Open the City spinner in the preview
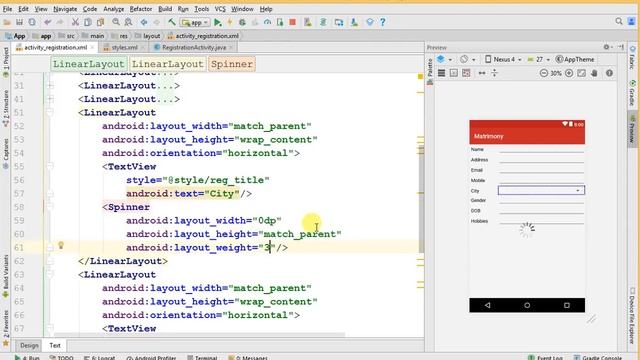This screenshot has height=360, width=640. (x=541, y=190)
